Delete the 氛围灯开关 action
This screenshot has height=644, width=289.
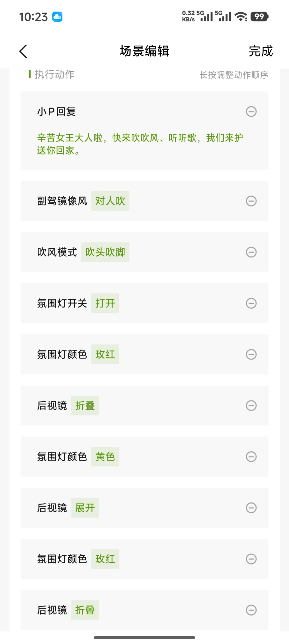(251, 303)
